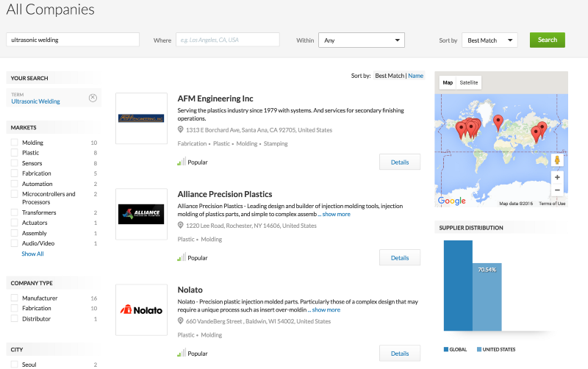Screen dimensions: 588x369
Task: Open the Within distance dropdown
Action: click(362, 40)
